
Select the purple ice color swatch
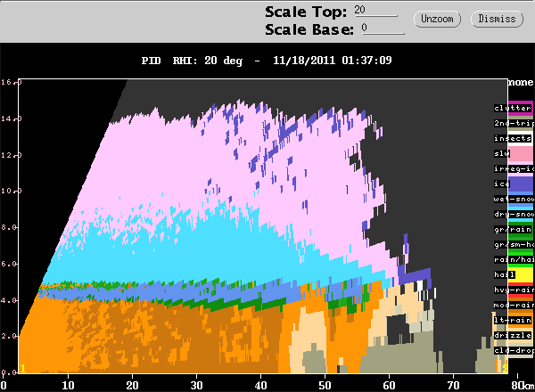point(522,184)
